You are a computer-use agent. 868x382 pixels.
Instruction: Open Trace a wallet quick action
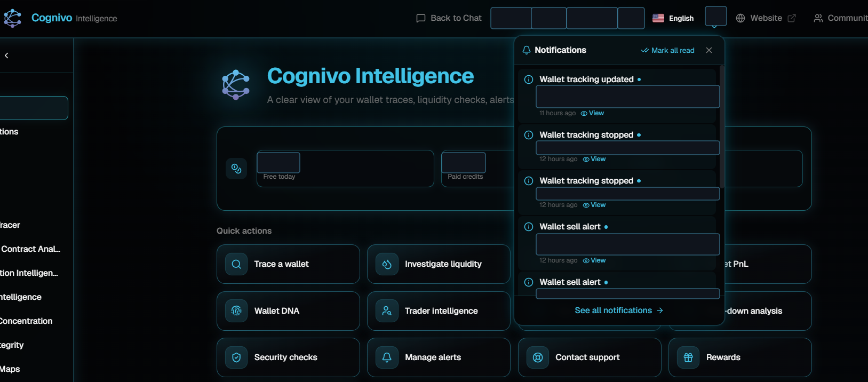tap(288, 264)
